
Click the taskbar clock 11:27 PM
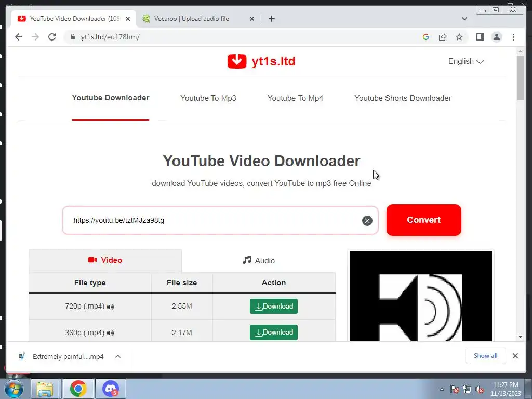[506, 385]
